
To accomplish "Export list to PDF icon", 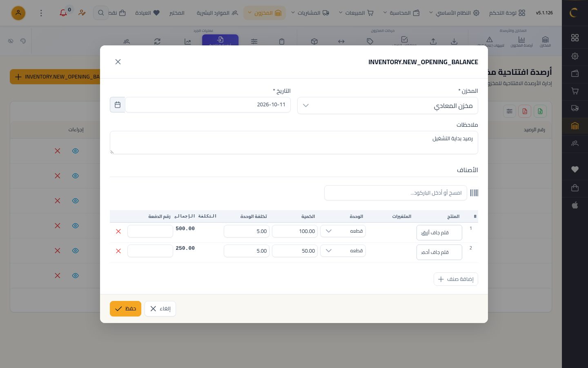I will pos(525,111).
